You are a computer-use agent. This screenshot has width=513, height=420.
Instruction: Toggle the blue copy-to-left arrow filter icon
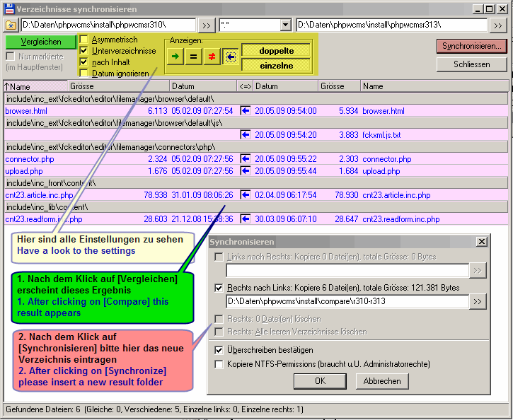pyautogui.click(x=230, y=57)
